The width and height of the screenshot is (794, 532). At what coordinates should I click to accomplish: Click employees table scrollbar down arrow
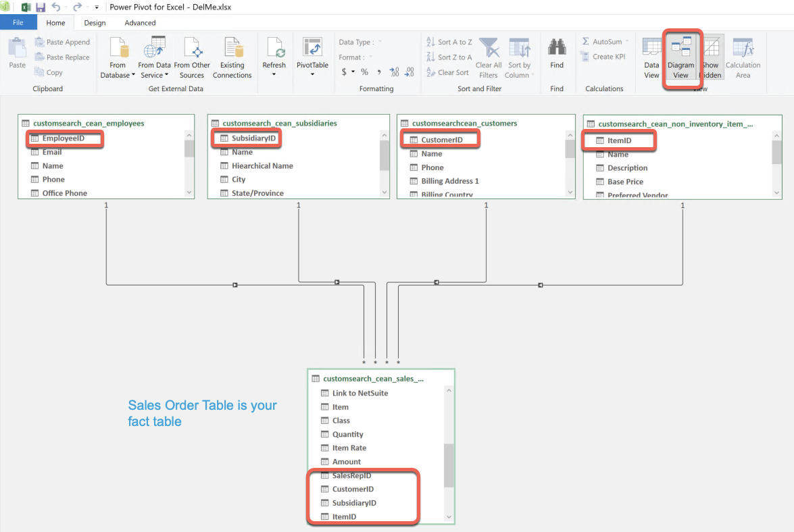[189, 192]
